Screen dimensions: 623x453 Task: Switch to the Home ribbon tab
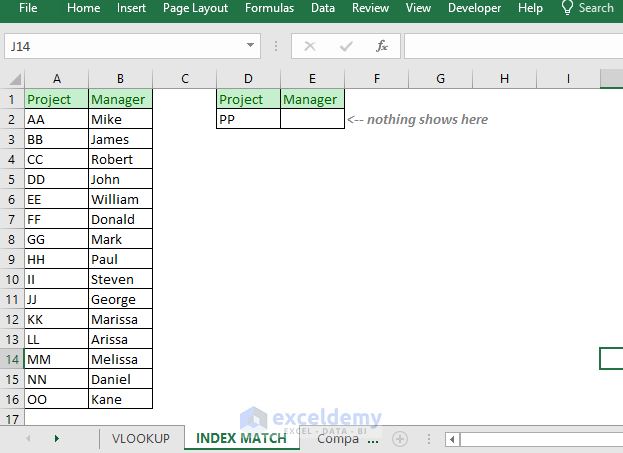(83, 8)
